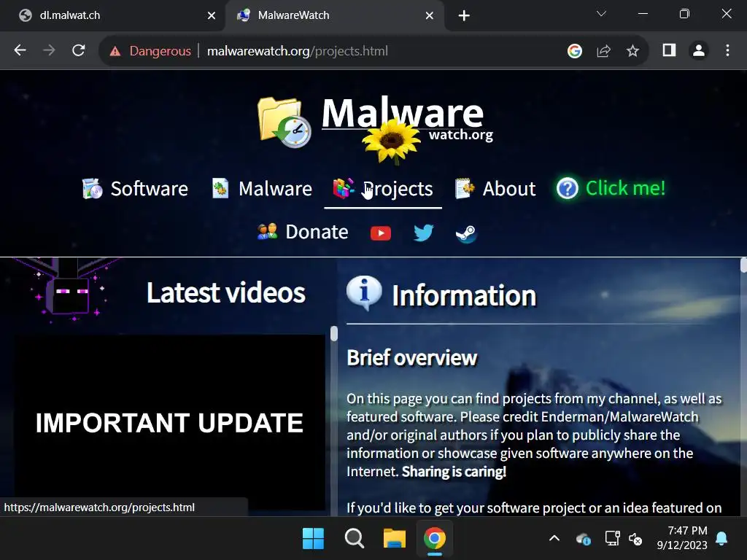This screenshot has width=747, height=560.
Task: Open the IMPORTANT UPDATE video thumbnail
Action: tap(169, 422)
